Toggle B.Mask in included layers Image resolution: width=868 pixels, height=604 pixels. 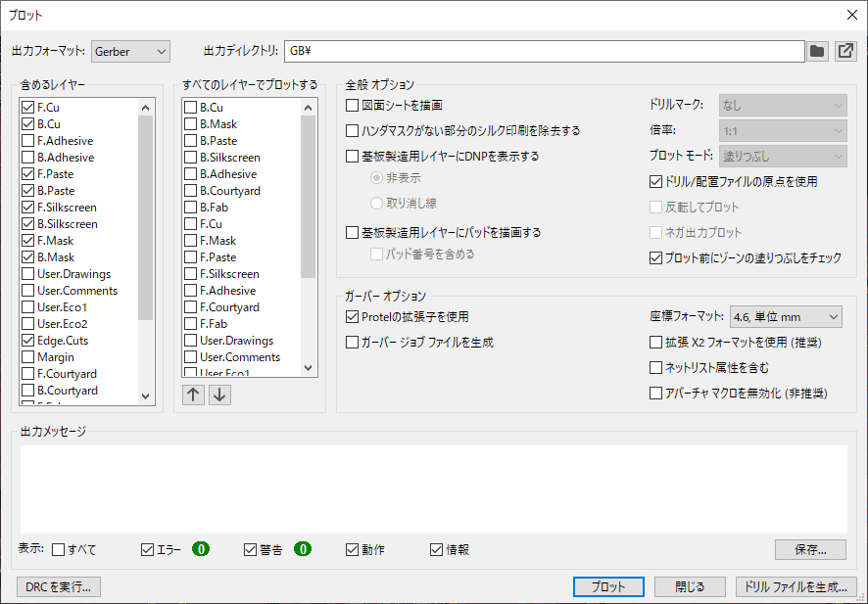click(27, 257)
